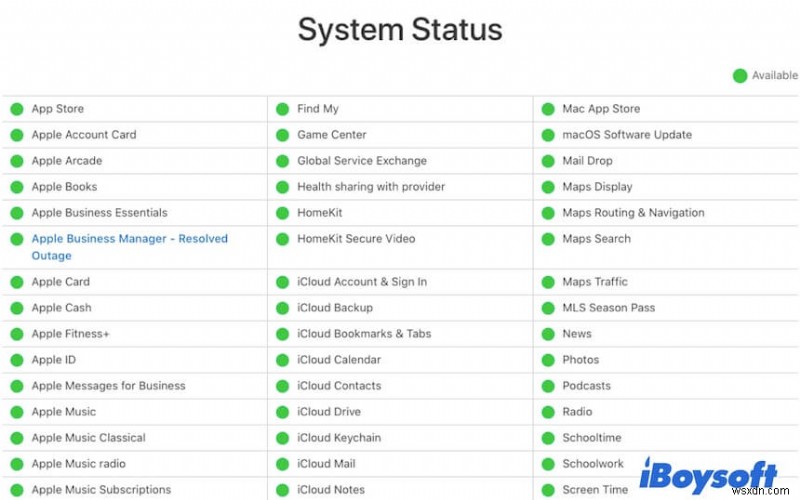Click the status dot next to Schooltime
This screenshot has height=500, width=800.
pos(548,438)
